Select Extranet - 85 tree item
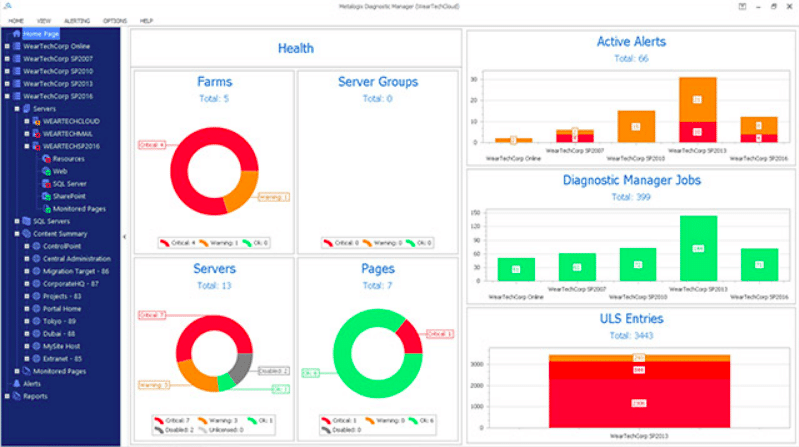 click(x=63, y=358)
